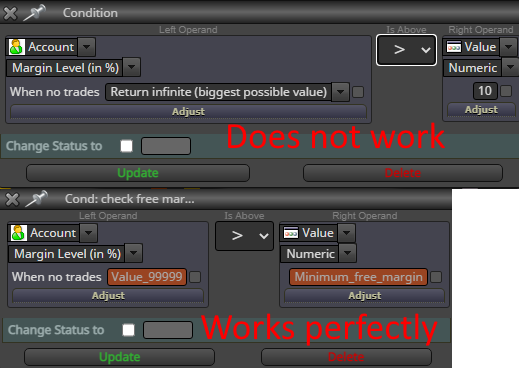
Task: Click 'When no trades' label in Condition panel
Action: tap(54, 92)
